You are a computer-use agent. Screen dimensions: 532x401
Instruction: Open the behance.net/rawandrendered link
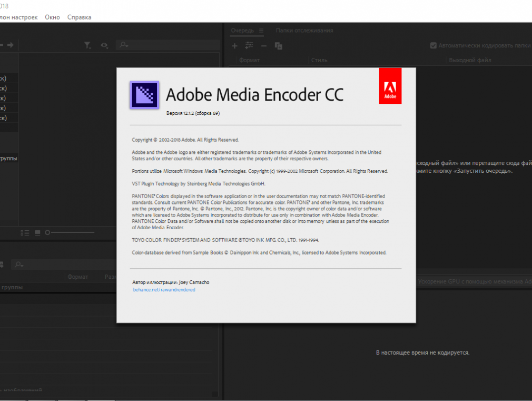[164, 290]
